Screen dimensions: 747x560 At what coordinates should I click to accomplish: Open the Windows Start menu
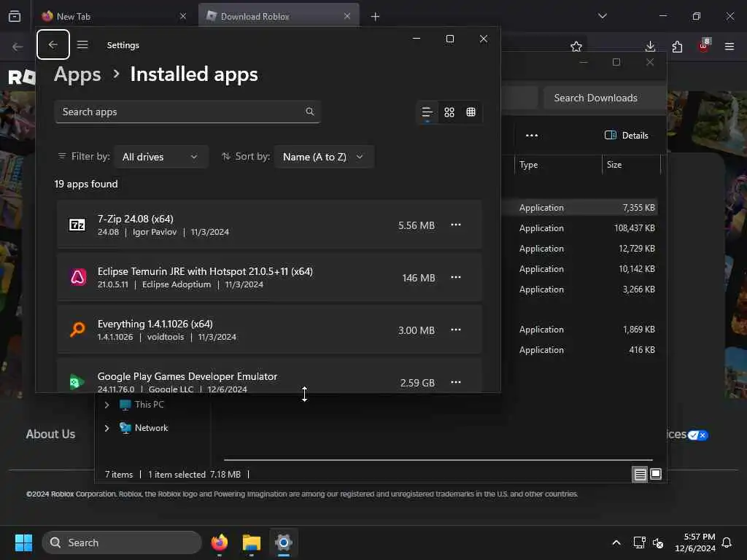click(x=24, y=542)
